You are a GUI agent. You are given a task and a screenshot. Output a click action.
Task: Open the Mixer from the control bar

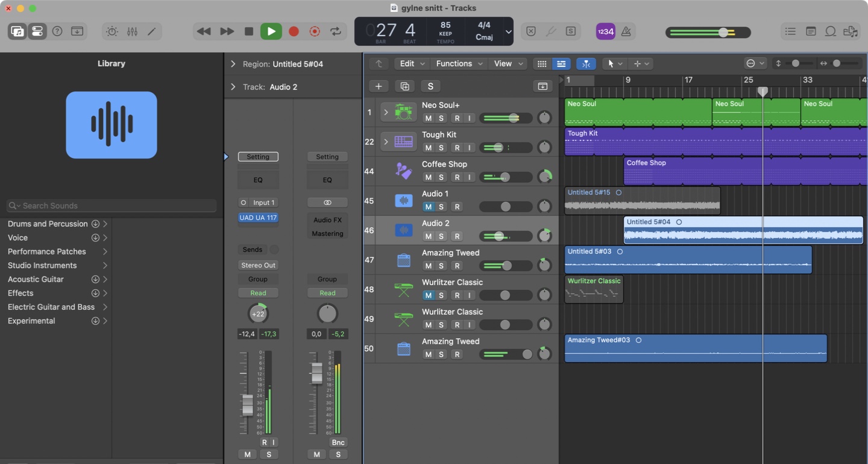[x=132, y=31]
